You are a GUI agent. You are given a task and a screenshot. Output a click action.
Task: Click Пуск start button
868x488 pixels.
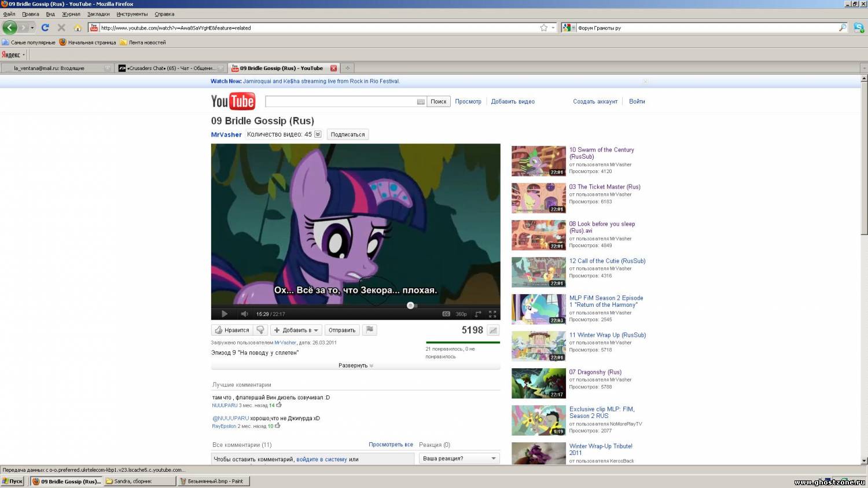pos(12,481)
